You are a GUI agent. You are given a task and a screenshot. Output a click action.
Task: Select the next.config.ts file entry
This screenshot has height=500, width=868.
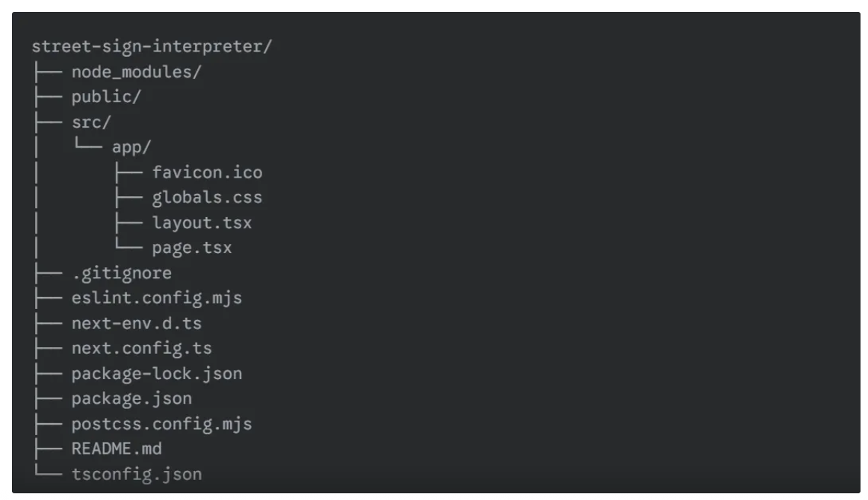pos(142,349)
